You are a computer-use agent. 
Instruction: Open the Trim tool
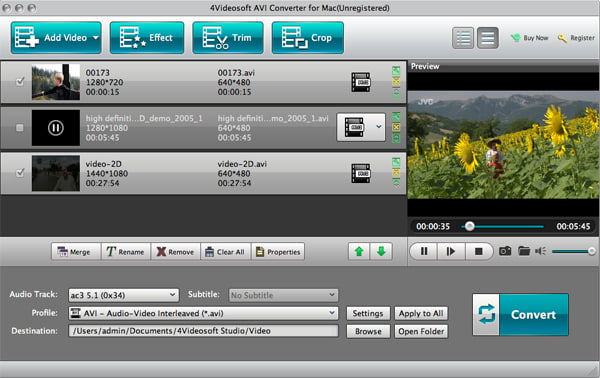228,37
